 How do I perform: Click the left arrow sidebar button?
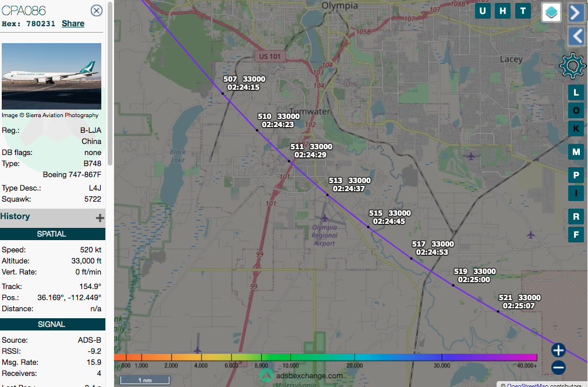click(577, 36)
